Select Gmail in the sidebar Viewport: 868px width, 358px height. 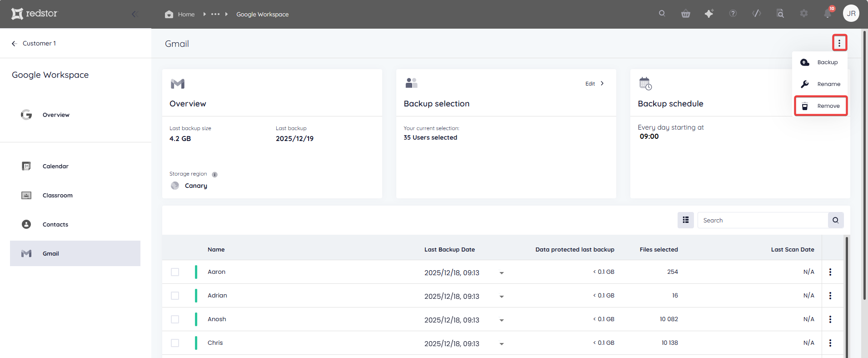tap(75, 253)
